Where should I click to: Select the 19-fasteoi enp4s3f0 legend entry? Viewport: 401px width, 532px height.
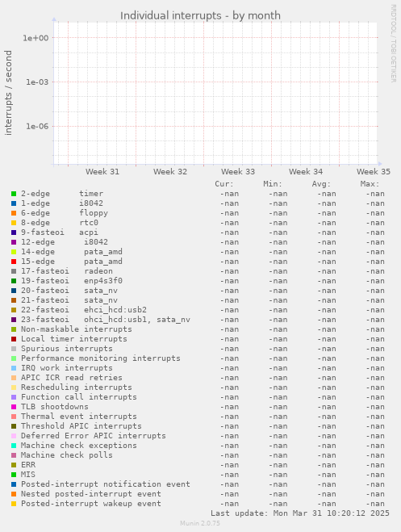click(x=72, y=281)
